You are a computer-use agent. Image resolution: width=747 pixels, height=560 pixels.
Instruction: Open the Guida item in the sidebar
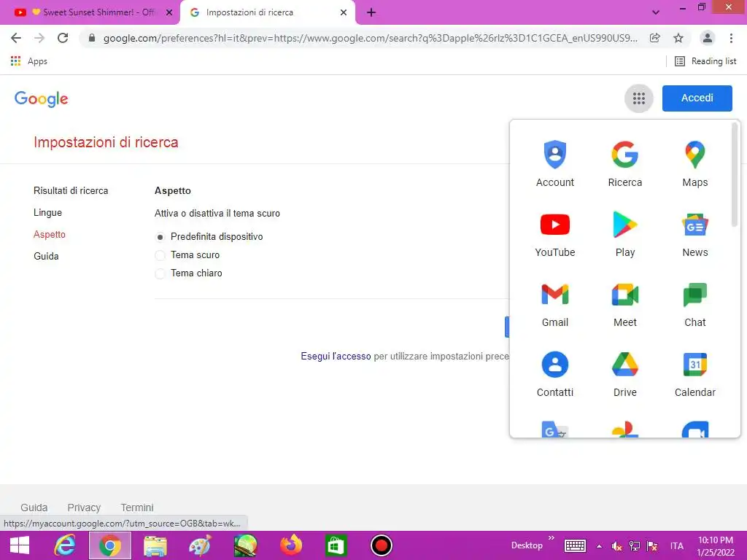(x=46, y=256)
